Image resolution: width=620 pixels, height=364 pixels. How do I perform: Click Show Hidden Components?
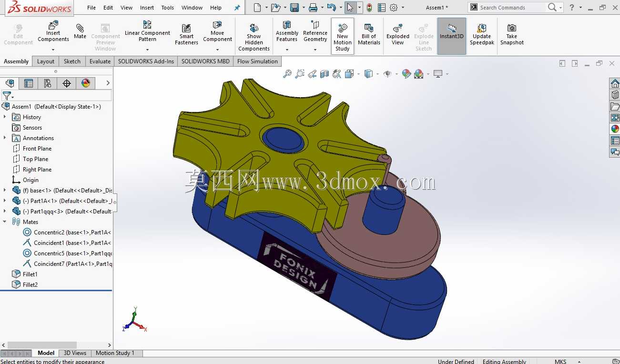click(x=254, y=37)
